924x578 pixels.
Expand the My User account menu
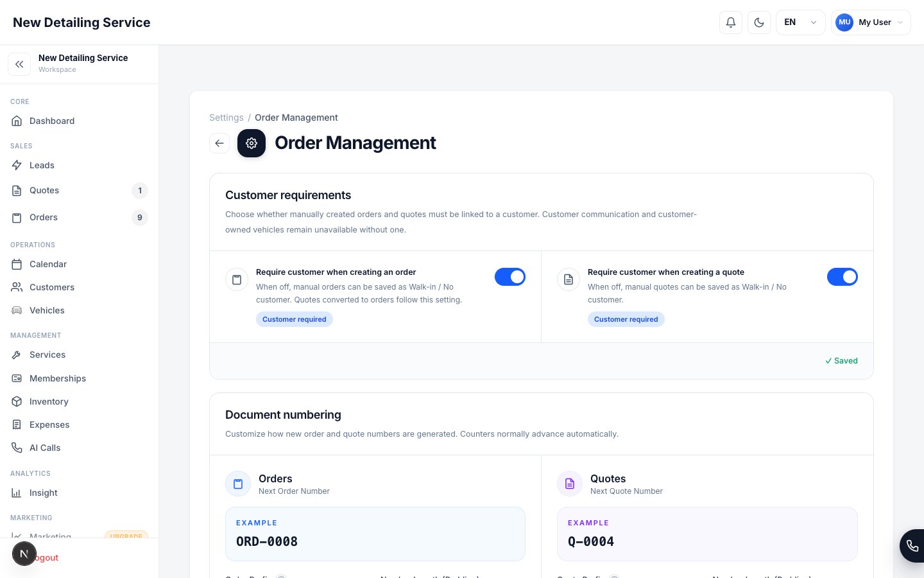(871, 22)
